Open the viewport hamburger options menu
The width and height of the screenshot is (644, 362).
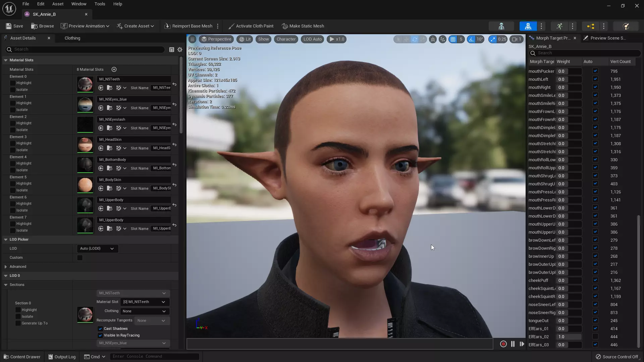(192, 39)
